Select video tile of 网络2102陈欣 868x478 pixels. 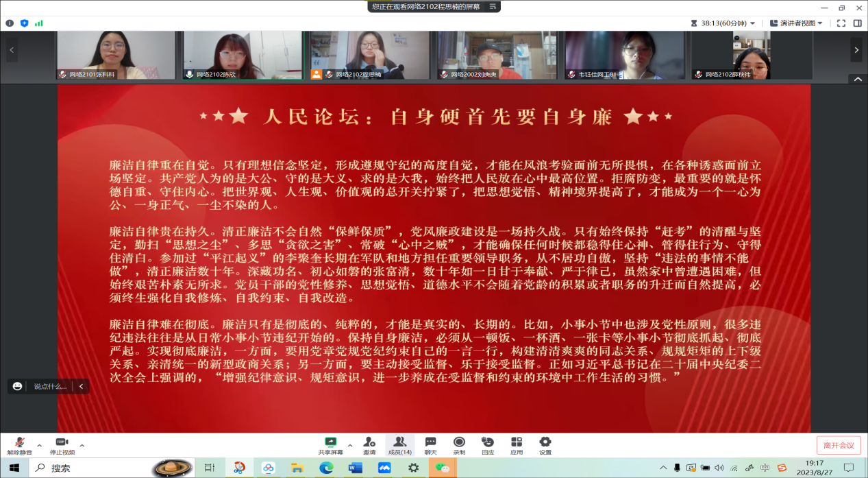coord(243,56)
